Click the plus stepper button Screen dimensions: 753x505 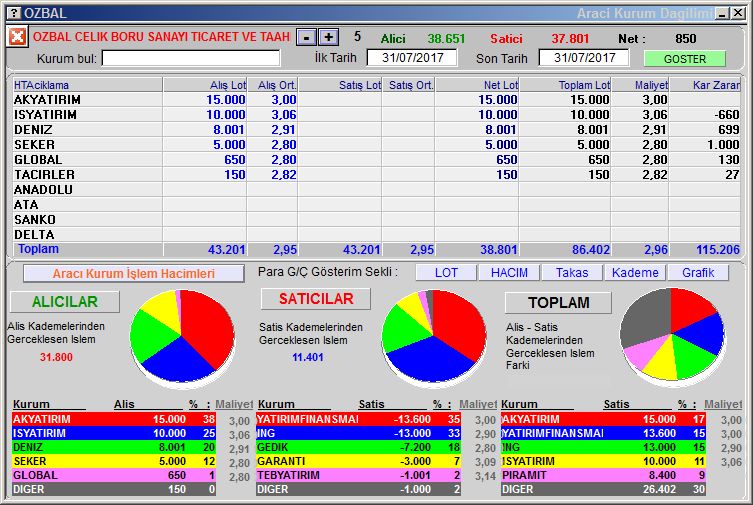click(328, 37)
